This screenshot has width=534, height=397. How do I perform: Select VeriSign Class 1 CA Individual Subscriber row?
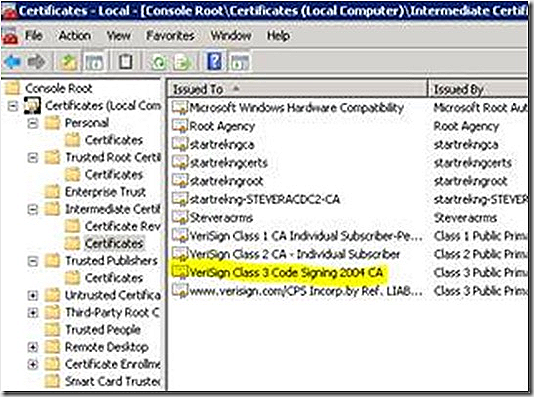pyautogui.click(x=306, y=236)
